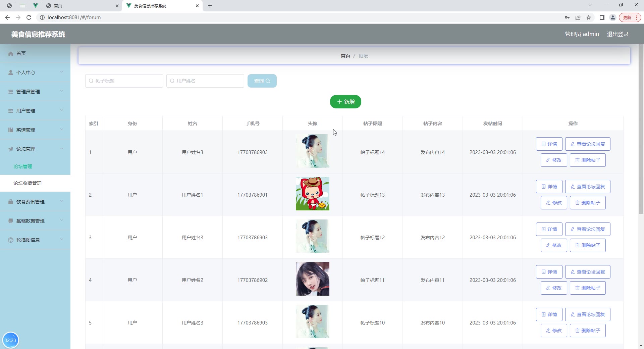Click the red 更新 browser update button
The width and height of the screenshot is (644, 349).
click(630, 17)
